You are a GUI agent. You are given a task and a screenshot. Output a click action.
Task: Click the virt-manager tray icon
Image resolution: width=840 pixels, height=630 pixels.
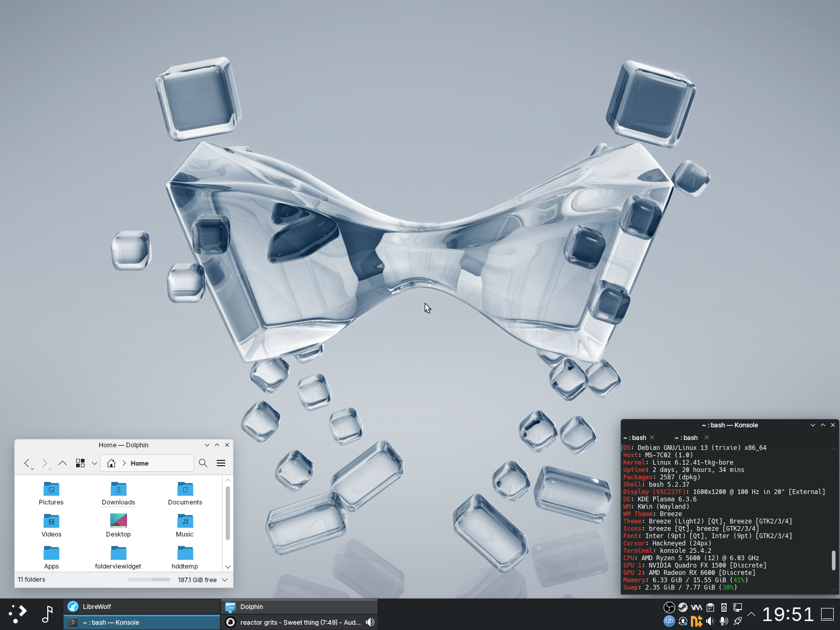(x=697, y=607)
